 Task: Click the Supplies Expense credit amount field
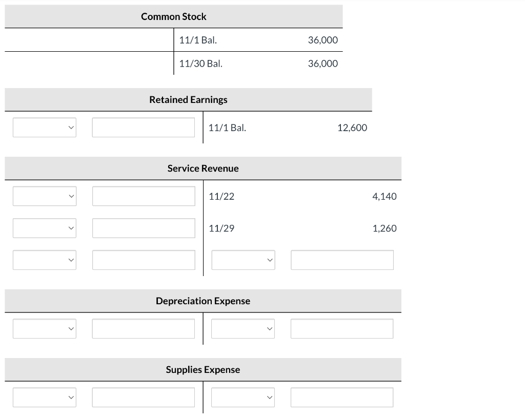pyautogui.click(x=341, y=397)
